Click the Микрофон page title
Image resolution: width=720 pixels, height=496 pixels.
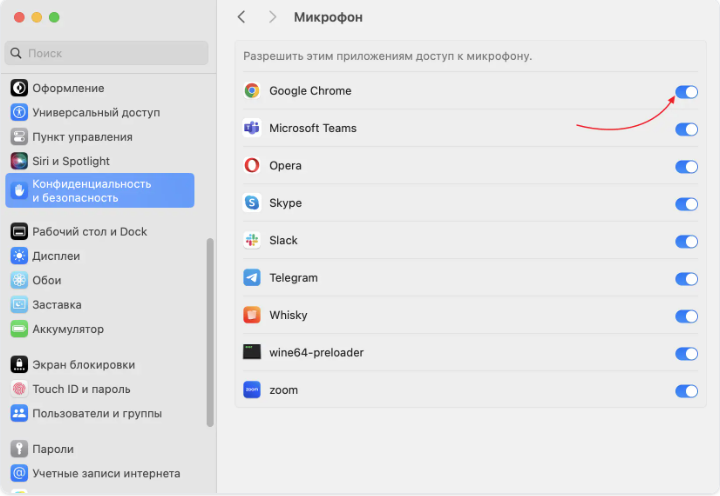click(x=328, y=17)
